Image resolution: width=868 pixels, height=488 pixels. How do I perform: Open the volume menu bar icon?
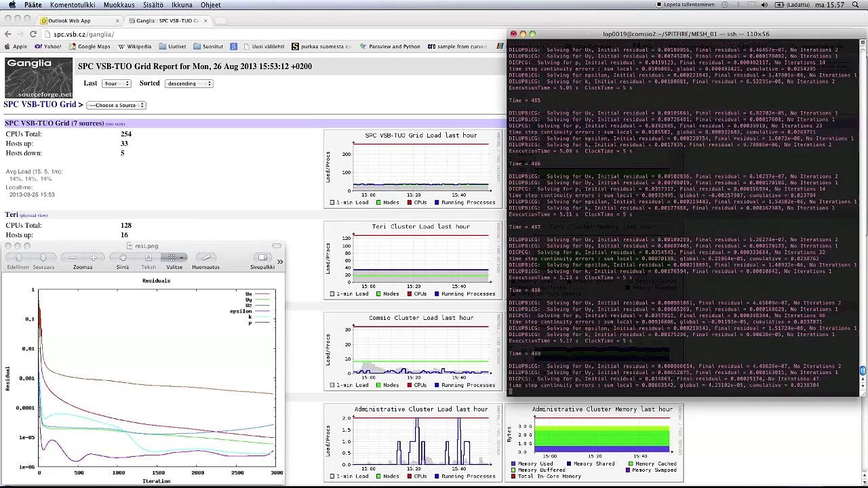point(764,5)
